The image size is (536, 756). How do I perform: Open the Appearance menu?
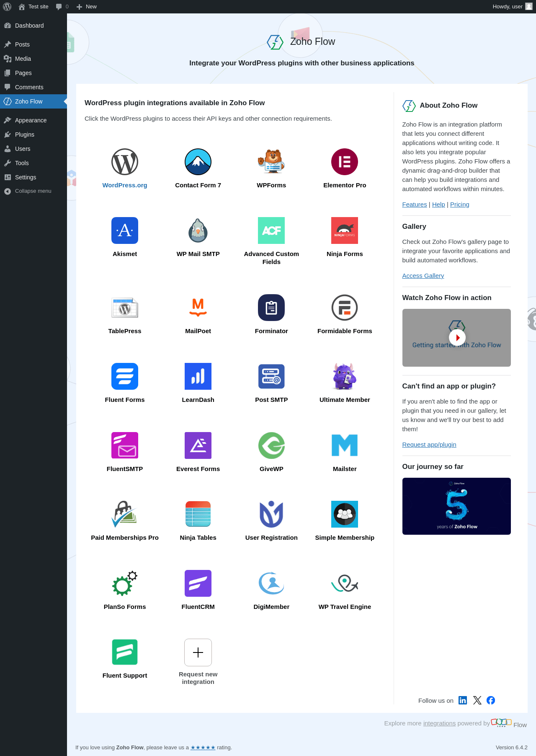[33, 120]
